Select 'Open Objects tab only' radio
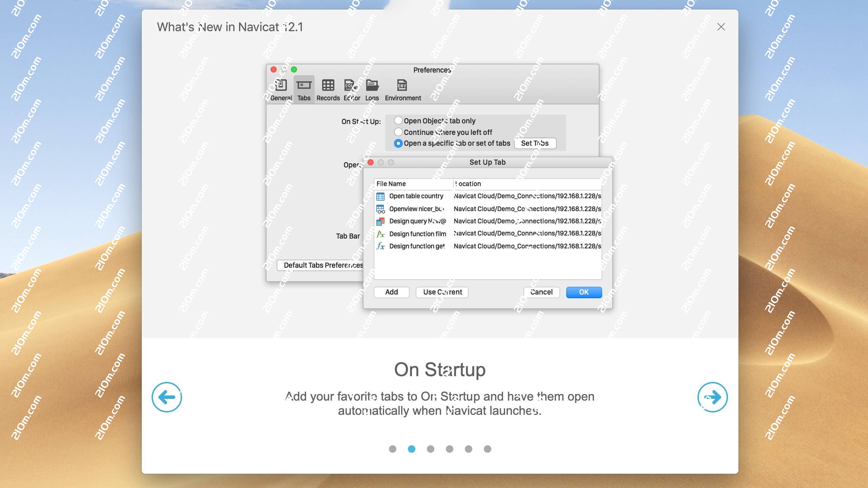Image resolution: width=868 pixels, height=488 pixels. coord(398,121)
